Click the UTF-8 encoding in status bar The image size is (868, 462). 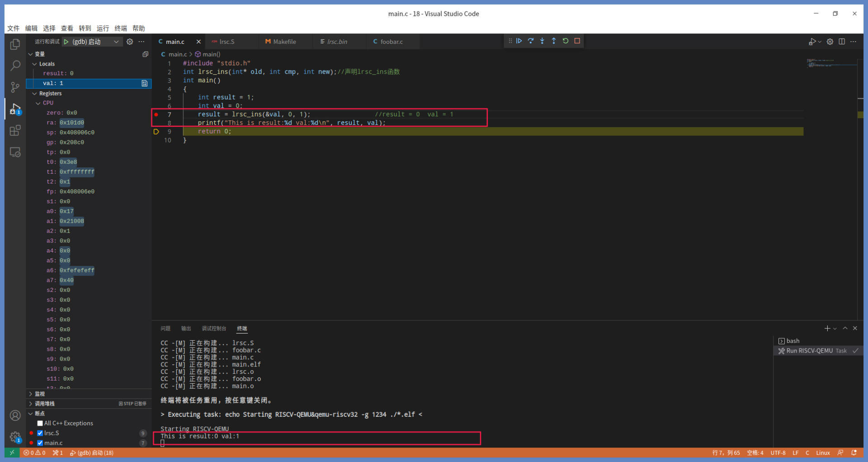(x=778, y=453)
